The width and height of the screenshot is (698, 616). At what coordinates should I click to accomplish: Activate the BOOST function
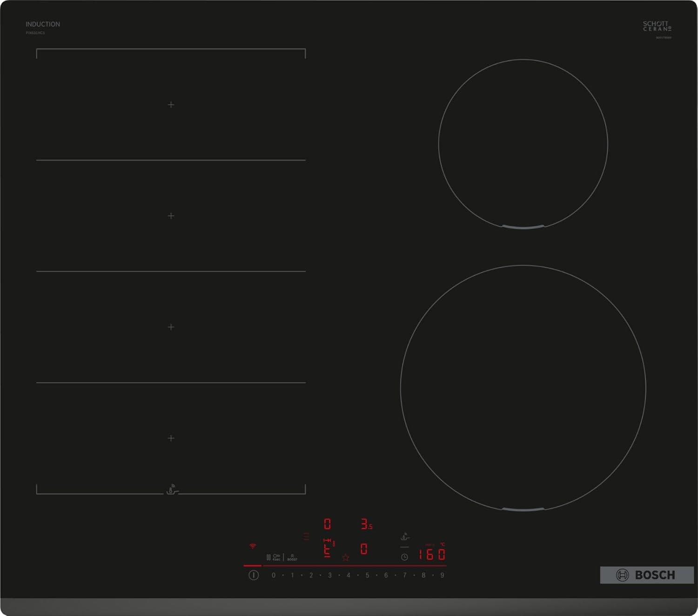(292, 557)
